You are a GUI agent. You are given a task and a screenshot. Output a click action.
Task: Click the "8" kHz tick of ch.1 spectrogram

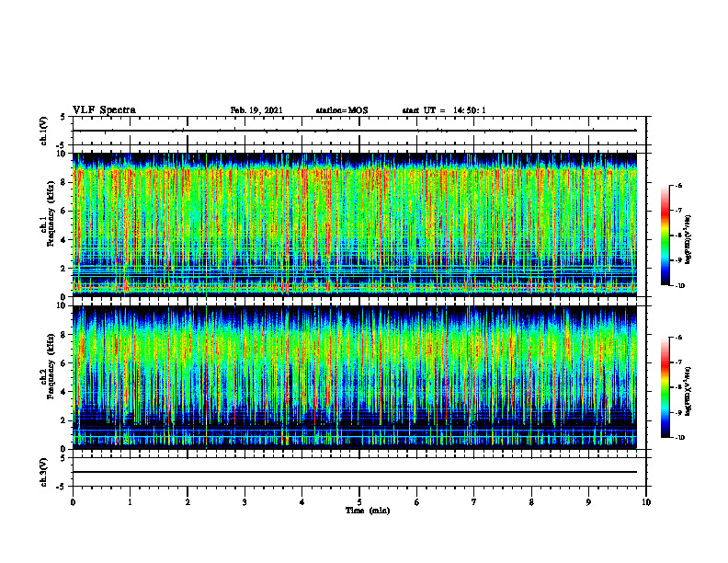[x=64, y=182]
